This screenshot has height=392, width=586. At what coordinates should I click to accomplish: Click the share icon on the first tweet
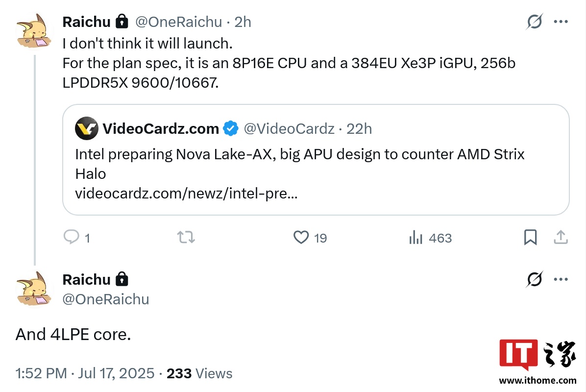560,238
